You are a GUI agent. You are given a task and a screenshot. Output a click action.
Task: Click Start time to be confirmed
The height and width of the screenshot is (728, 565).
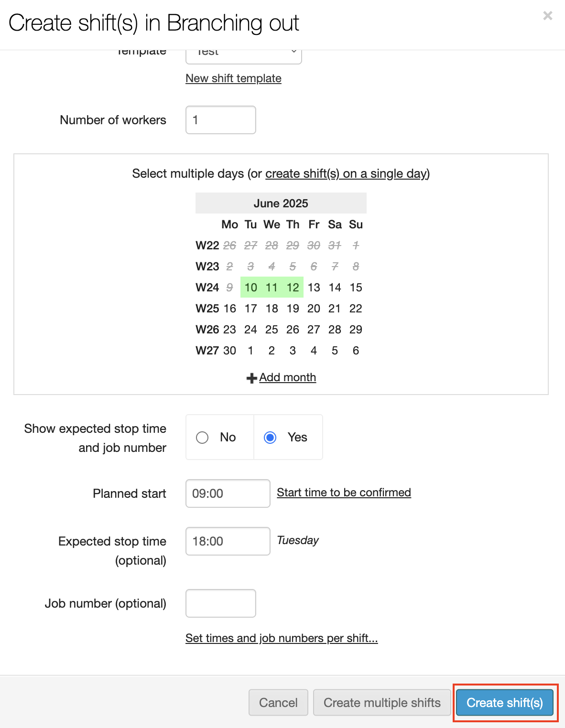click(x=344, y=492)
